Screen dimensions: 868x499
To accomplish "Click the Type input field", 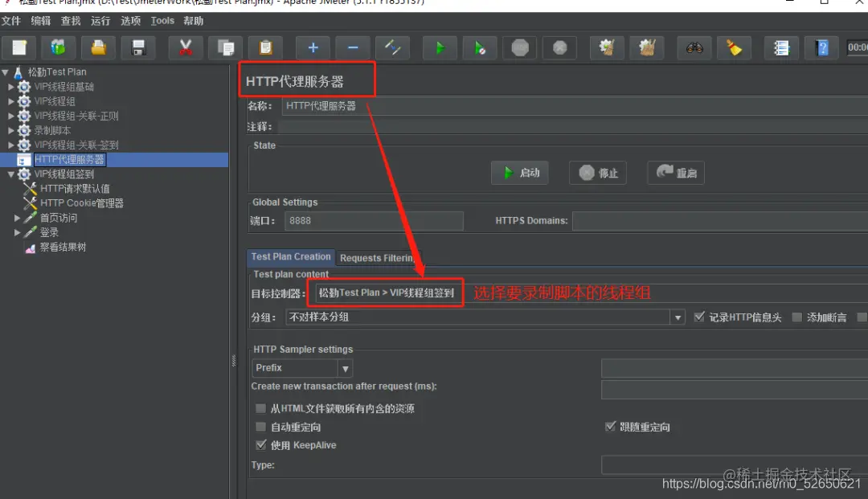I will 735,465.
